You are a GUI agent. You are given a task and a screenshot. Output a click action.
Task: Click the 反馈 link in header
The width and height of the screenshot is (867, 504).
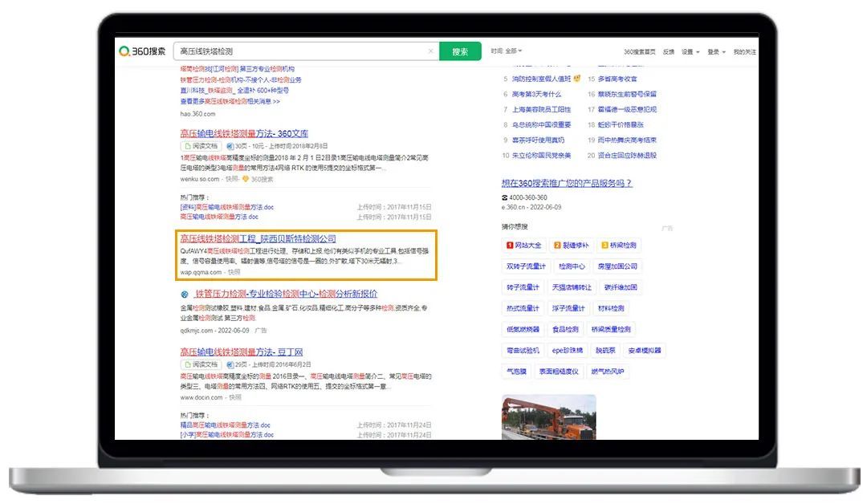[x=669, y=52]
